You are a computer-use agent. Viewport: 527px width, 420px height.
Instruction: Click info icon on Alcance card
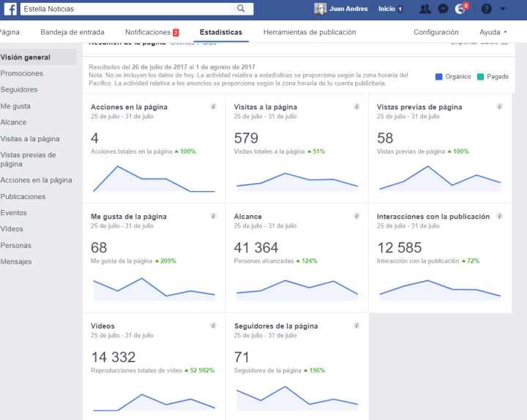[356, 217]
